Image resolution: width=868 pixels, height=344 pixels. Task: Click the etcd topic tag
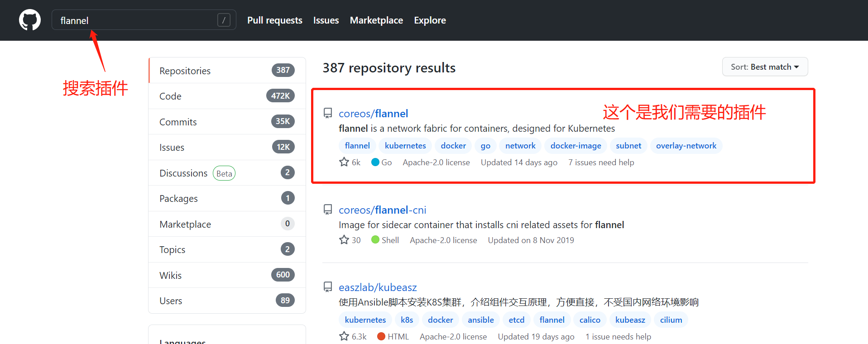click(x=517, y=320)
